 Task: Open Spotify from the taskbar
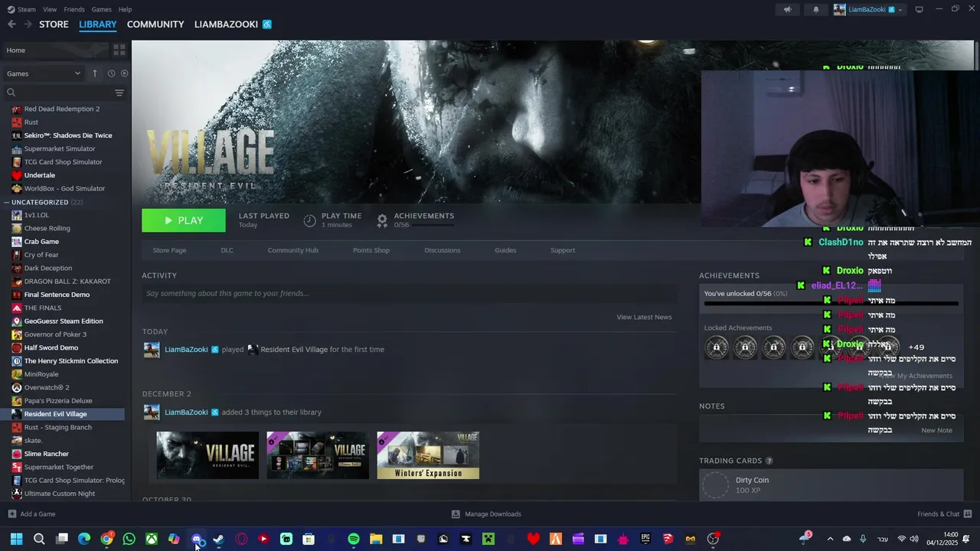(x=353, y=539)
